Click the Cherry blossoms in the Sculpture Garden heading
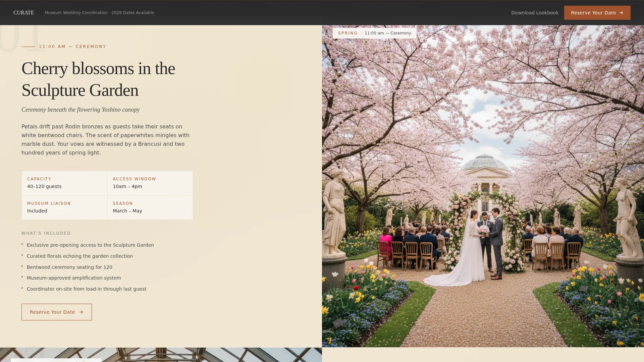Viewport: 644px width, 362px height. click(x=98, y=79)
